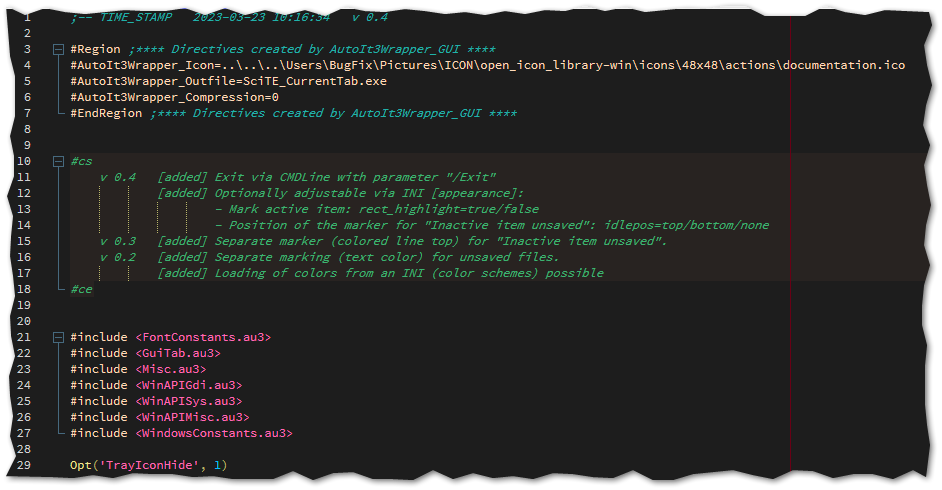Click the "v 0.3" changelog entry in comment
Image resolution: width=942 pixels, height=490 pixels.
(x=117, y=241)
